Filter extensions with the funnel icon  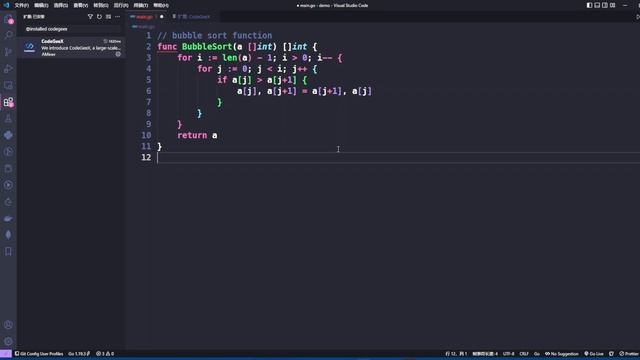[90, 17]
